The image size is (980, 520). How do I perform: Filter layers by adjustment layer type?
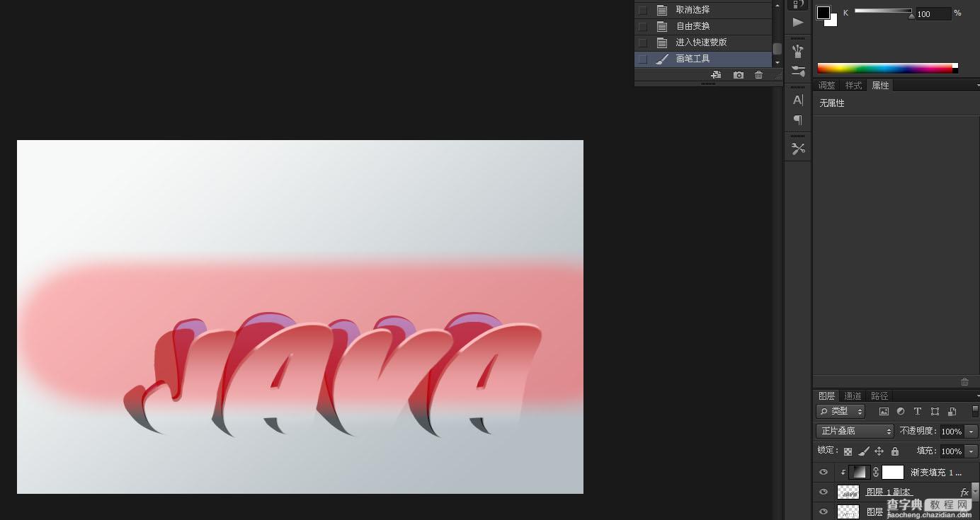(x=901, y=411)
